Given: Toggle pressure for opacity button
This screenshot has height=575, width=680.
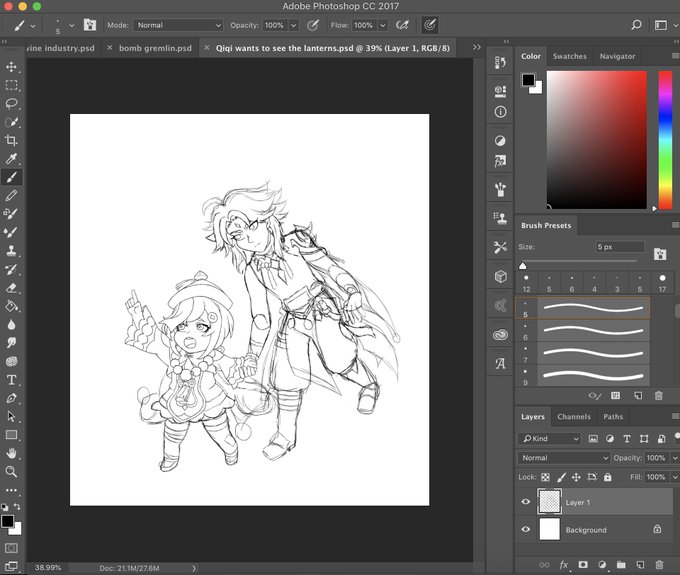Looking at the screenshot, I should (312, 25).
